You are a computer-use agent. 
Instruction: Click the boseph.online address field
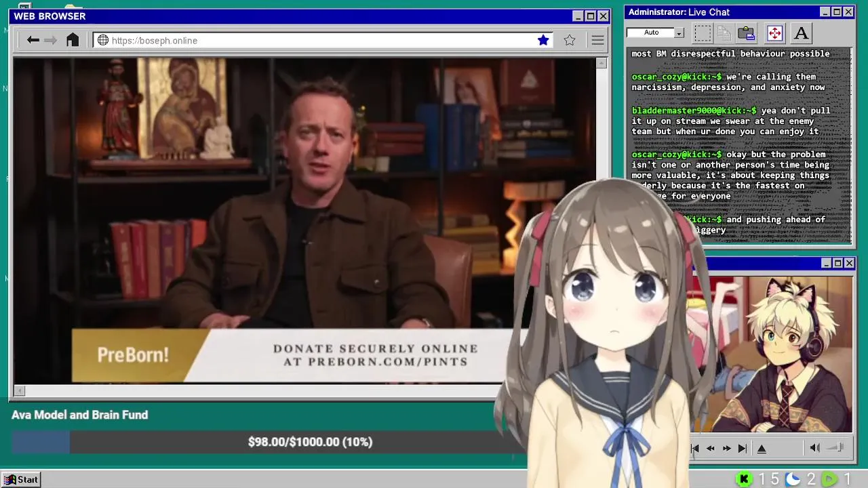(x=322, y=41)
